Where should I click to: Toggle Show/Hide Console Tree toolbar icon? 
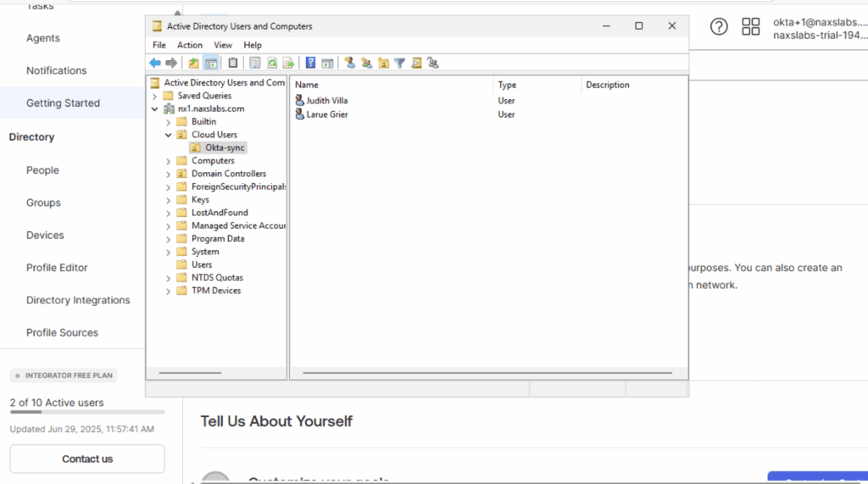coord(211,63)
